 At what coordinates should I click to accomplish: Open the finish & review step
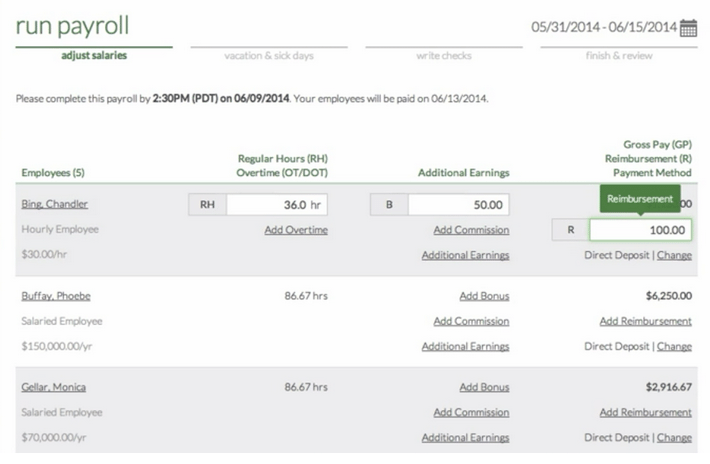click(619, 56)
